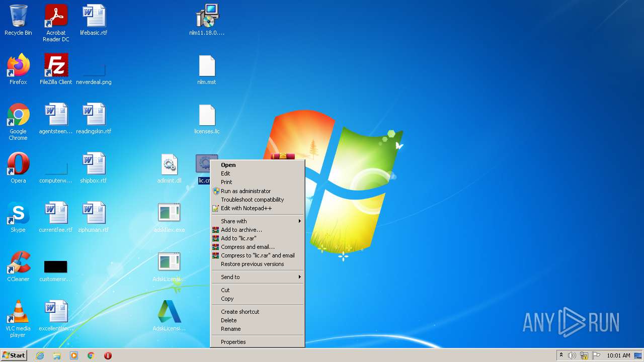
Task: Choose Compress to "lic.rar" and email
Action: [258, 255]
